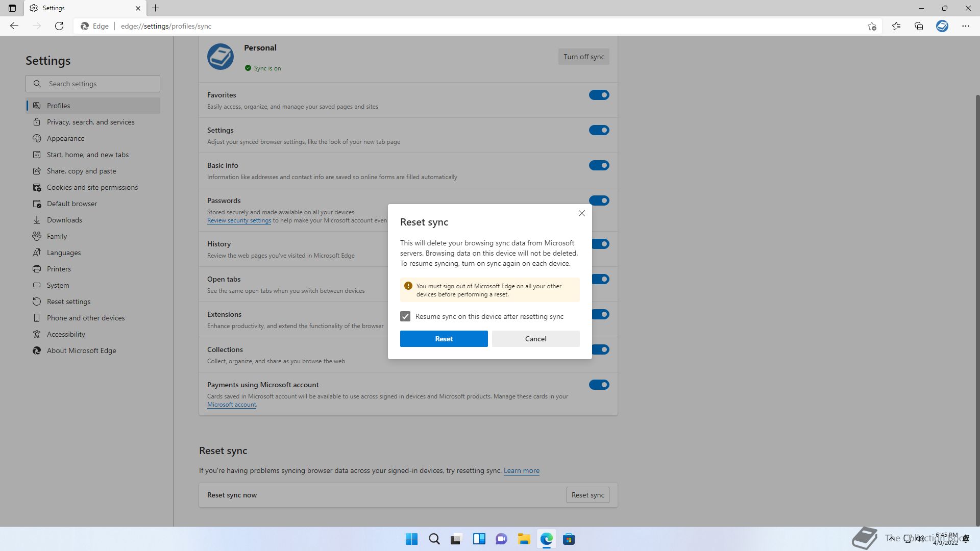Open taskbar Search
The width and height of the screenshot is (980, 551).
point(434,539)
